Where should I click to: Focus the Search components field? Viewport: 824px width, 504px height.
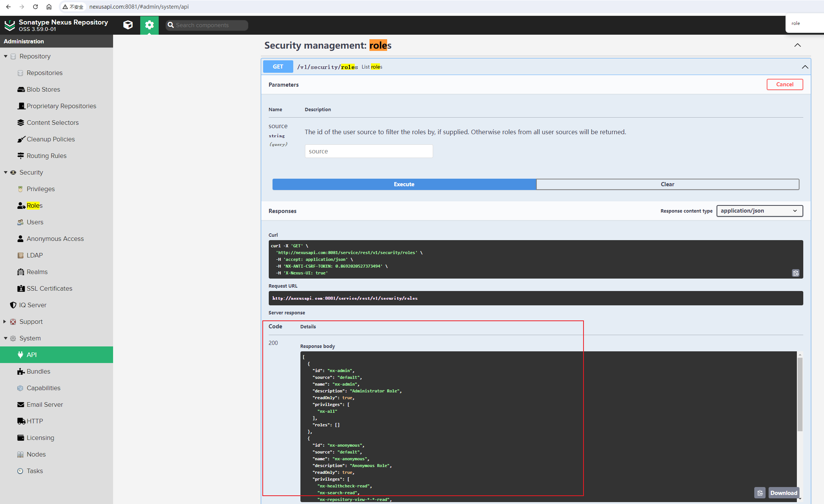207,25
